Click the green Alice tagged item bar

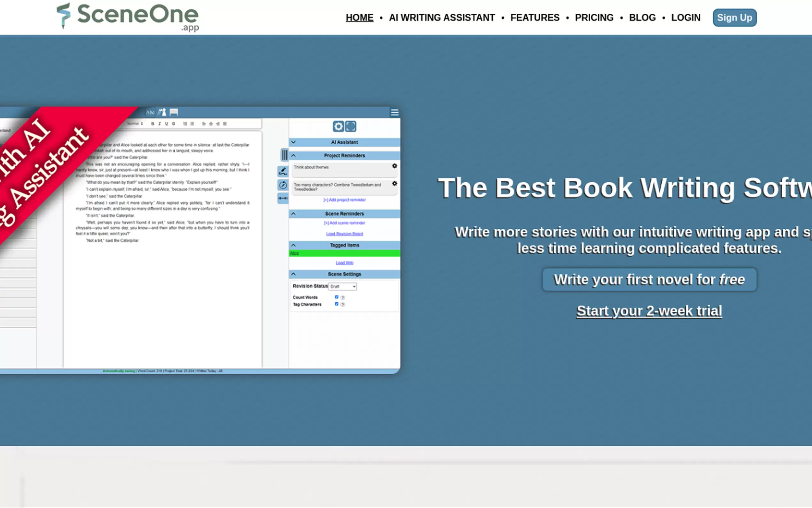click(344, 253)
